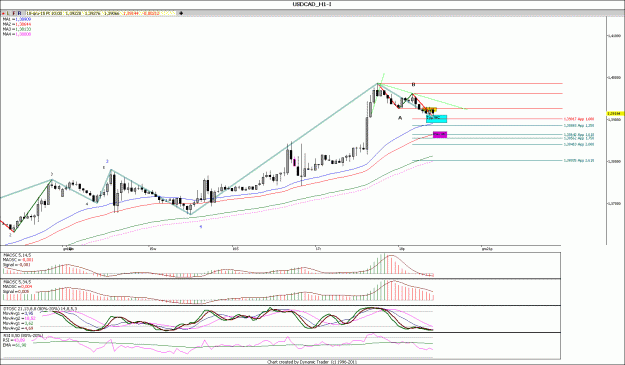Image resolution: width=625 pixels, height=365 pixels.
Task: Click the DMA value readout in RSI pane
Action: (x=14, y=345)
